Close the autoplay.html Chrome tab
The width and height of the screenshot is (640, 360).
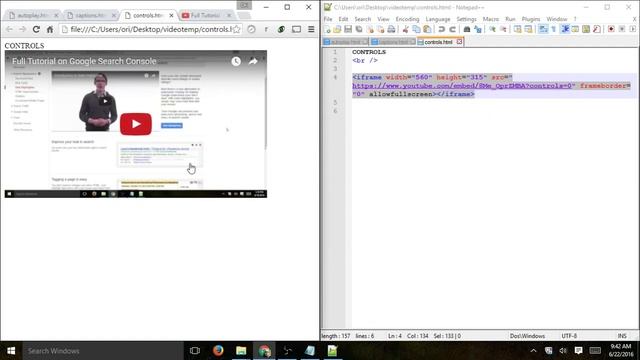[56, 16]
